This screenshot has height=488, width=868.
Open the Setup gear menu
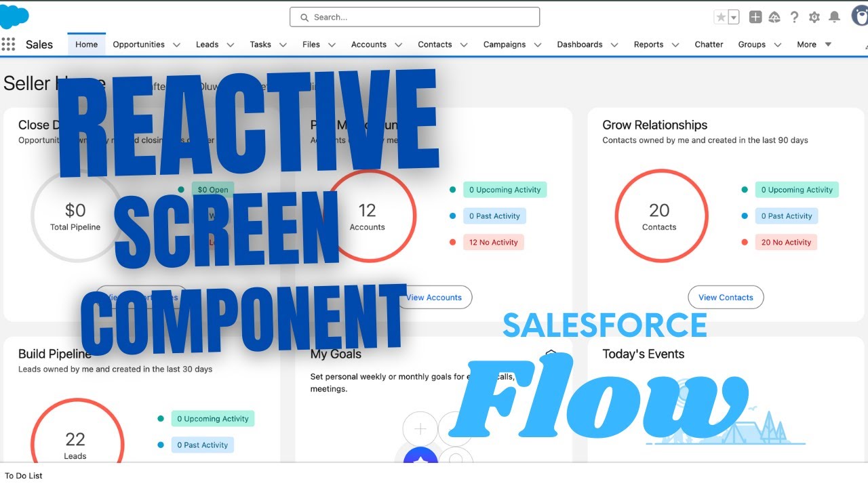[x=814, y=17]
